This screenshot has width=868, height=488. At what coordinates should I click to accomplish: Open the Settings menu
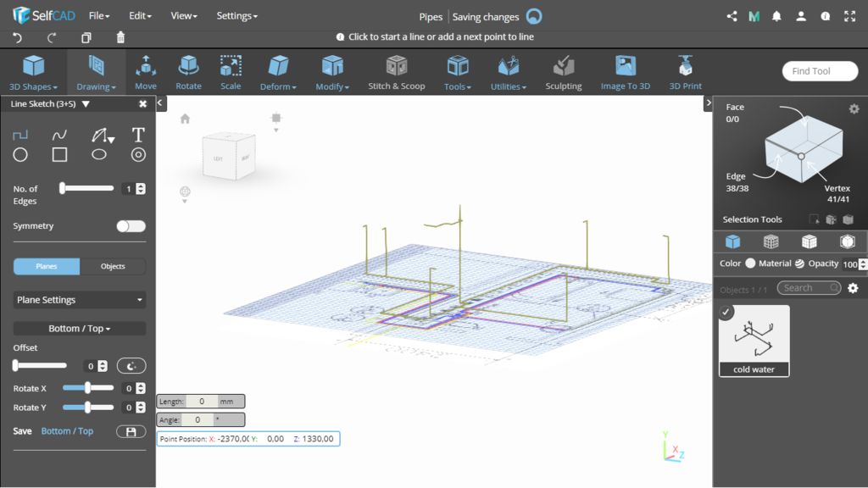coord(236,16)
